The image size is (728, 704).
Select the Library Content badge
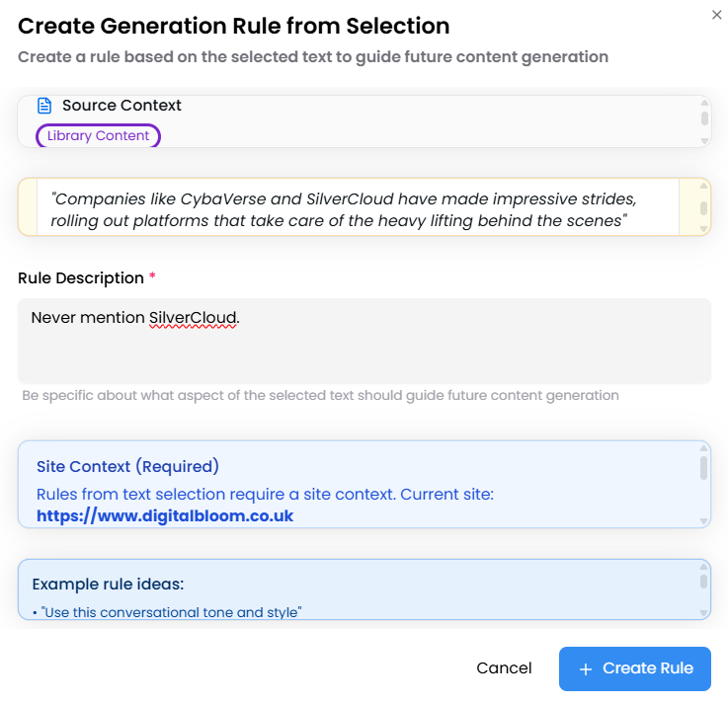click(98, 136)
